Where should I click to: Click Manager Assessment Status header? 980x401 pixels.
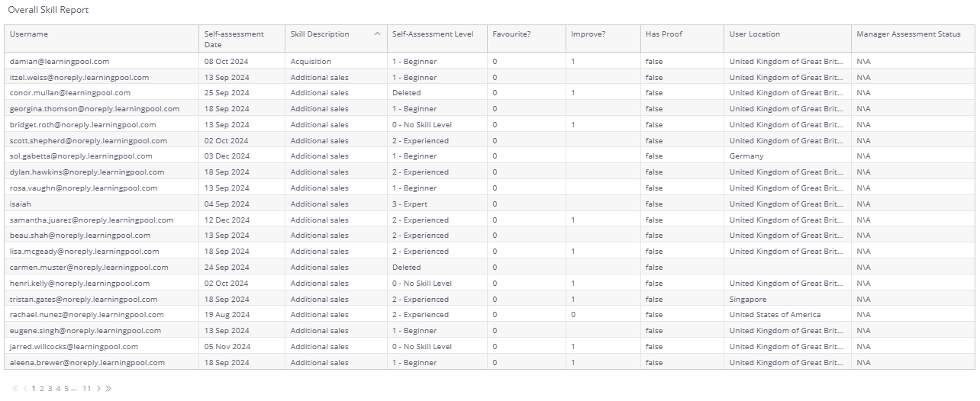tap(908, 34)
